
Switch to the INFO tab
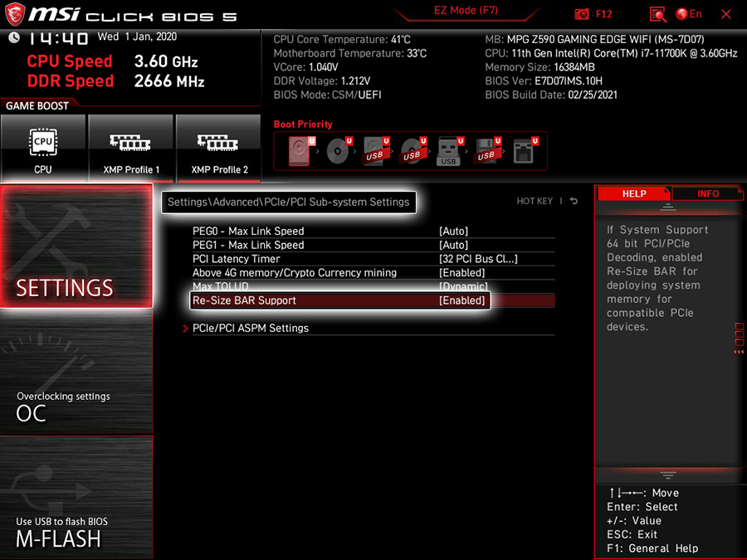click(707, 194)
